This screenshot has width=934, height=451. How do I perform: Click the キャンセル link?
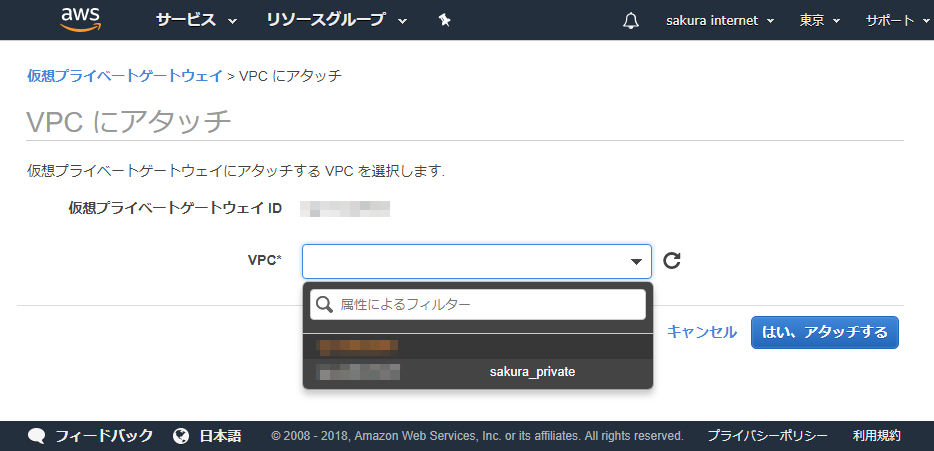point(702,332)
